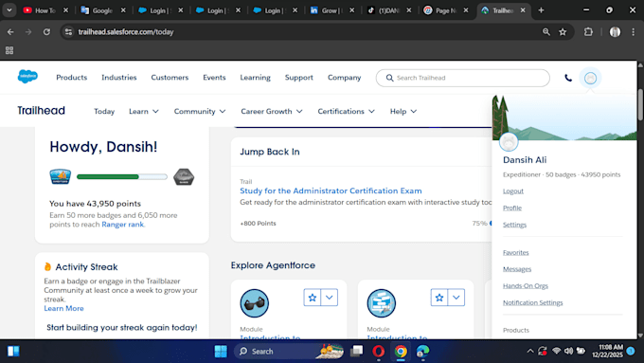Expand the Career Growth menu
644x363 pixels.
(272, 112)
